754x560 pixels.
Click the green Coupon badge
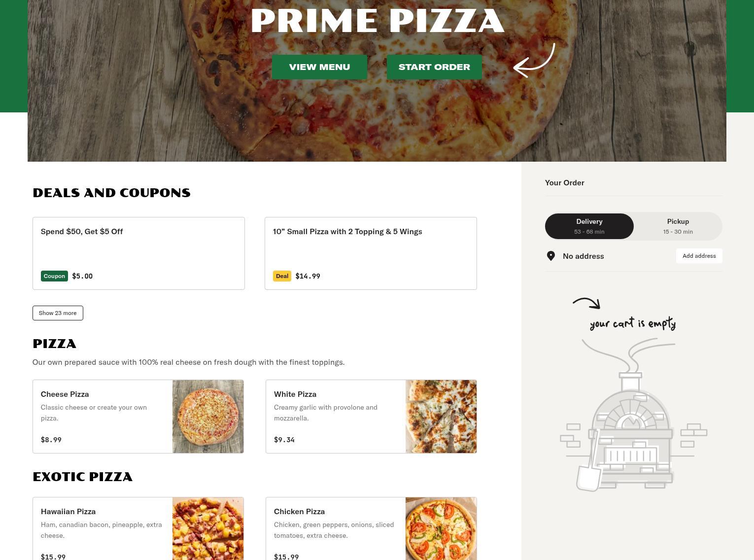coord(54,276)
